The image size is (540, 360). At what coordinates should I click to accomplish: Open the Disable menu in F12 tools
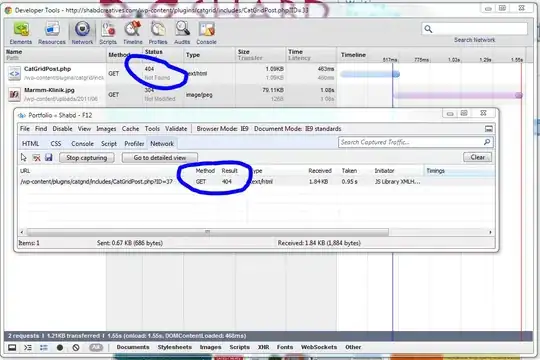[x=62, y=128]
